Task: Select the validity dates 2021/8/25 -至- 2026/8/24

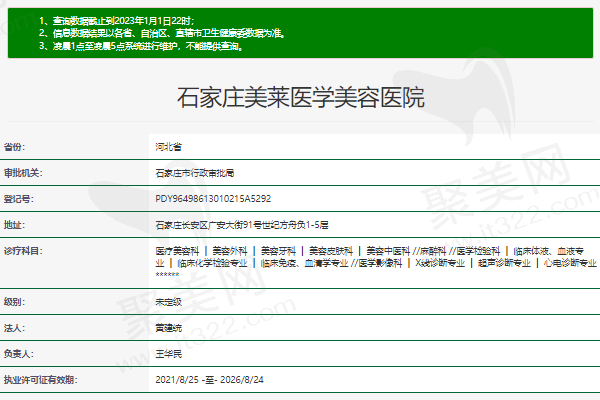Action: tap(209, 380)
